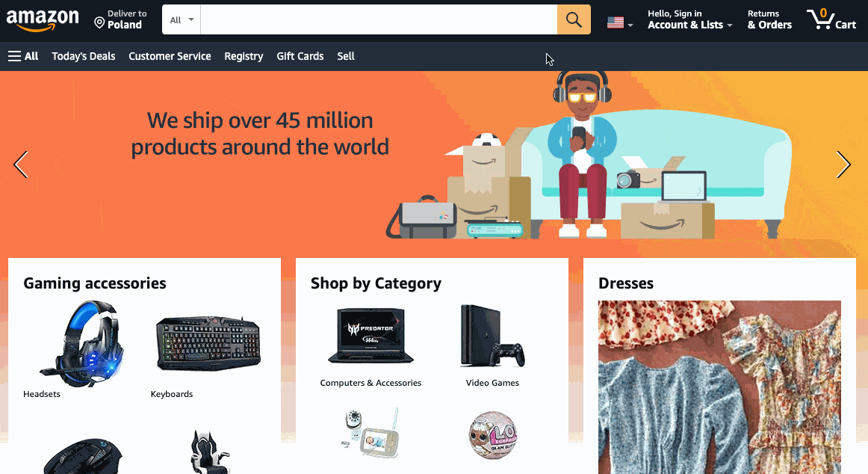
Task: Open the dropdown arrow beside the flag
Action: coord(630,25)
